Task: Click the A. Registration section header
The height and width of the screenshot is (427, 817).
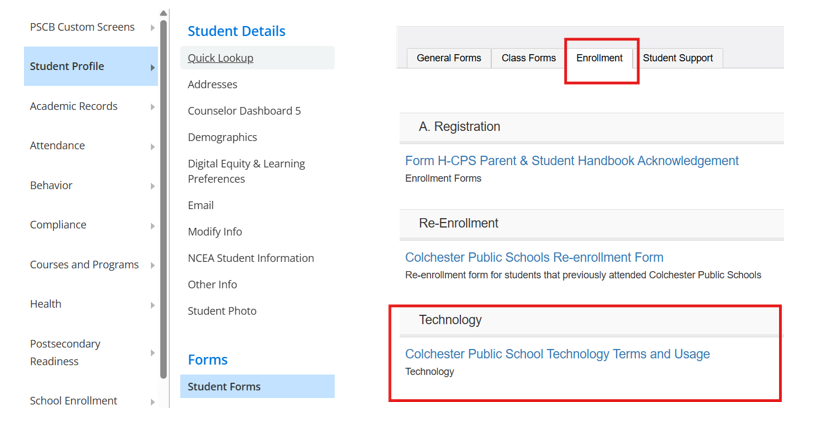Action: [x=591, y=127]
